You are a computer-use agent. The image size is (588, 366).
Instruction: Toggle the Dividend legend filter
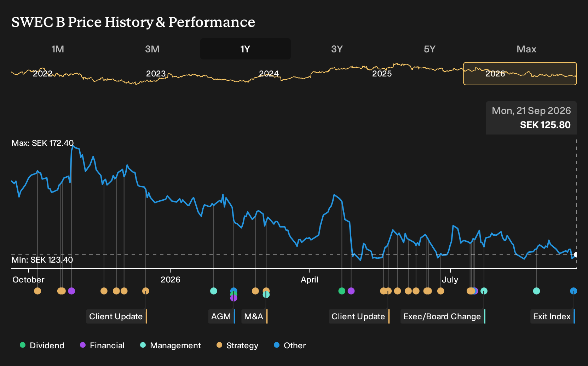[x=42, y=345]
